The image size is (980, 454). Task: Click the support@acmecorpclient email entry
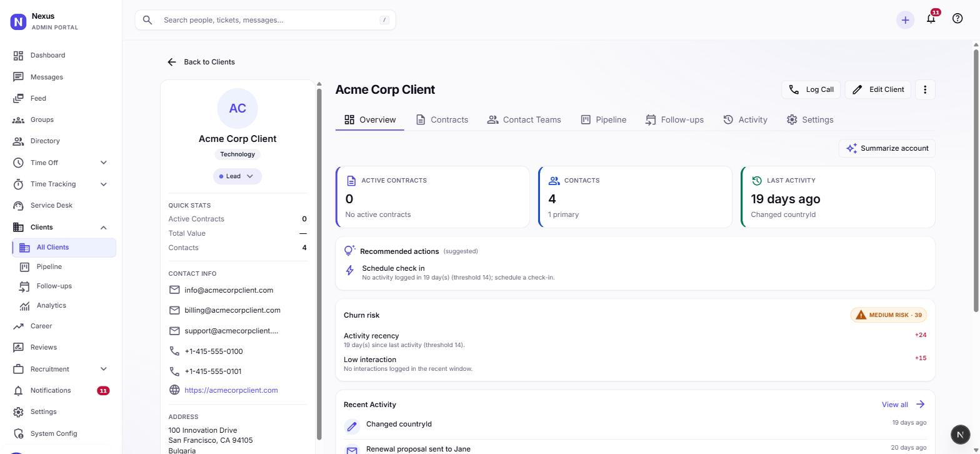(x=231, y=331)
